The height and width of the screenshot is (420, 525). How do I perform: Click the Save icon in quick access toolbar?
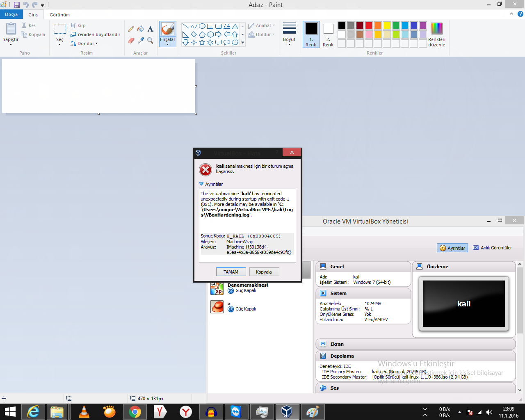tap(17, 5)
